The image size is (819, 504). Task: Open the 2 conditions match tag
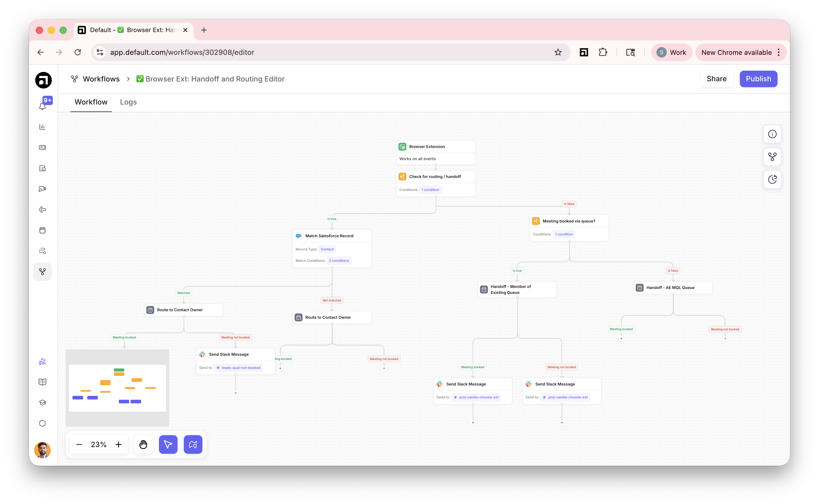[x=339, y=261]
